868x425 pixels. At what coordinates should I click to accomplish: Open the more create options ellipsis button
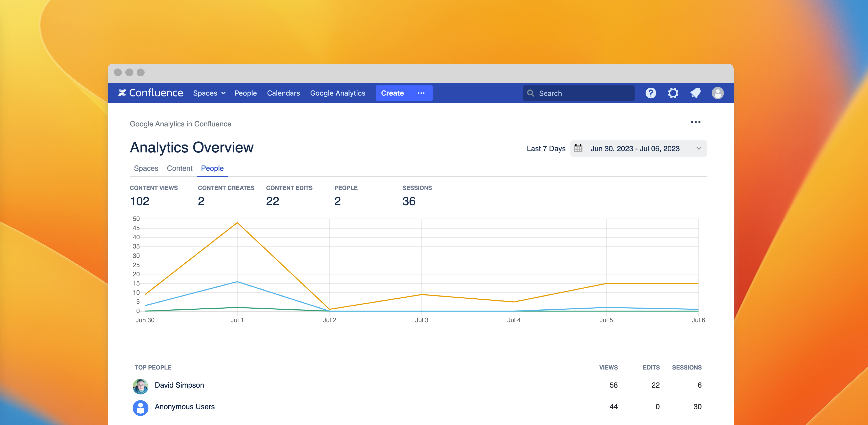(421, 93)
